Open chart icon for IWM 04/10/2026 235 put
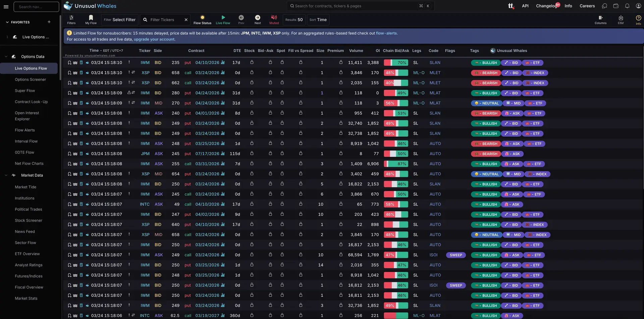Screen dimensions: 644x319 223,62
